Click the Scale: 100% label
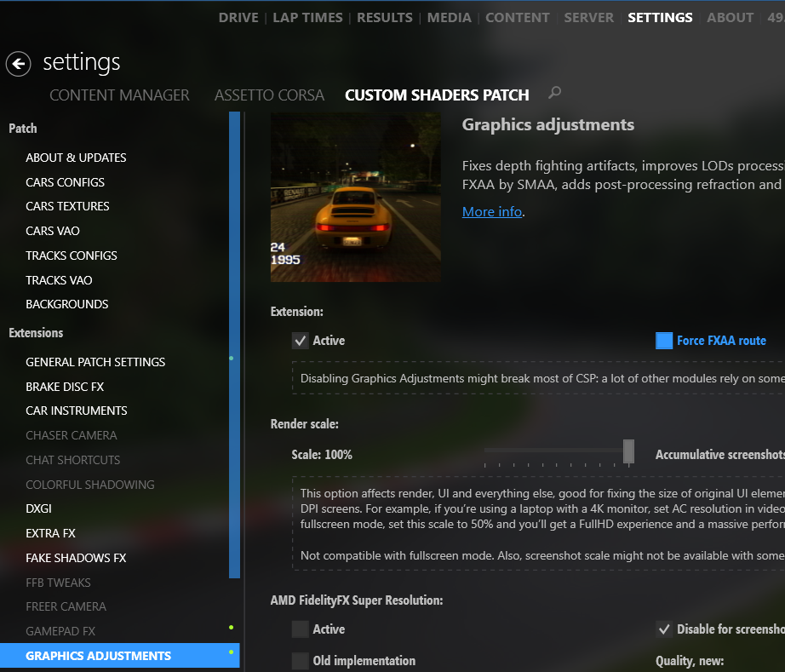The image size is (785, 672). [322, 455]
